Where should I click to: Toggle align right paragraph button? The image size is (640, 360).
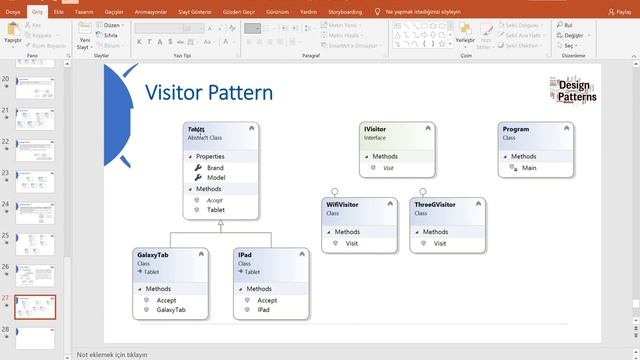[x=269, y=42]
